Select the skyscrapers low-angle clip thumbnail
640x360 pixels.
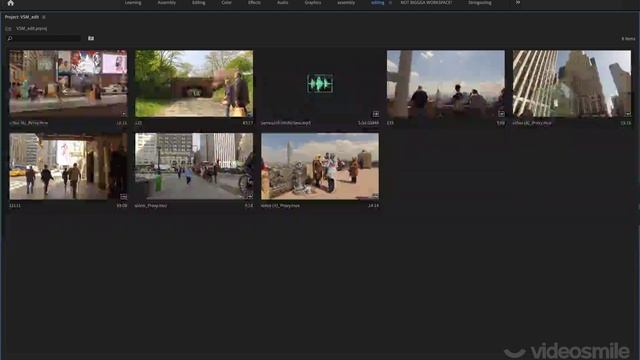[x=572, y=84]
